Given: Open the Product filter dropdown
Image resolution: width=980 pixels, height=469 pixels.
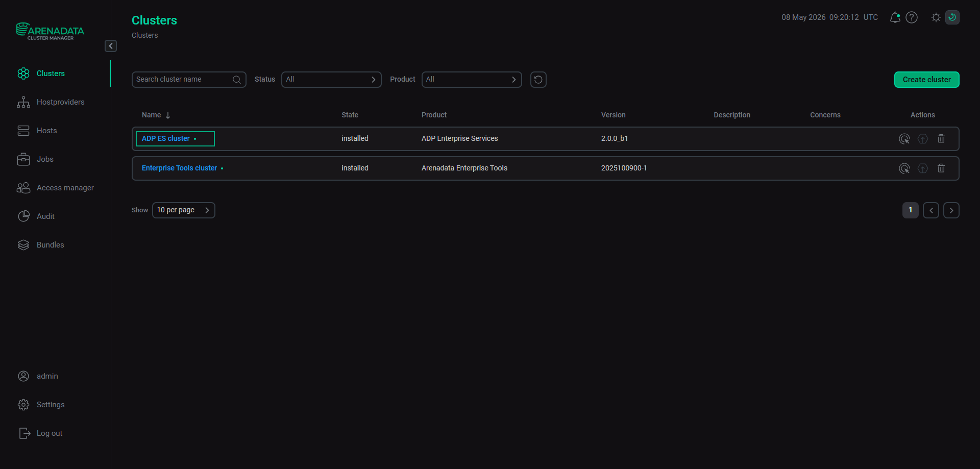Looking at the screenshot, I should tap(472, 80).
